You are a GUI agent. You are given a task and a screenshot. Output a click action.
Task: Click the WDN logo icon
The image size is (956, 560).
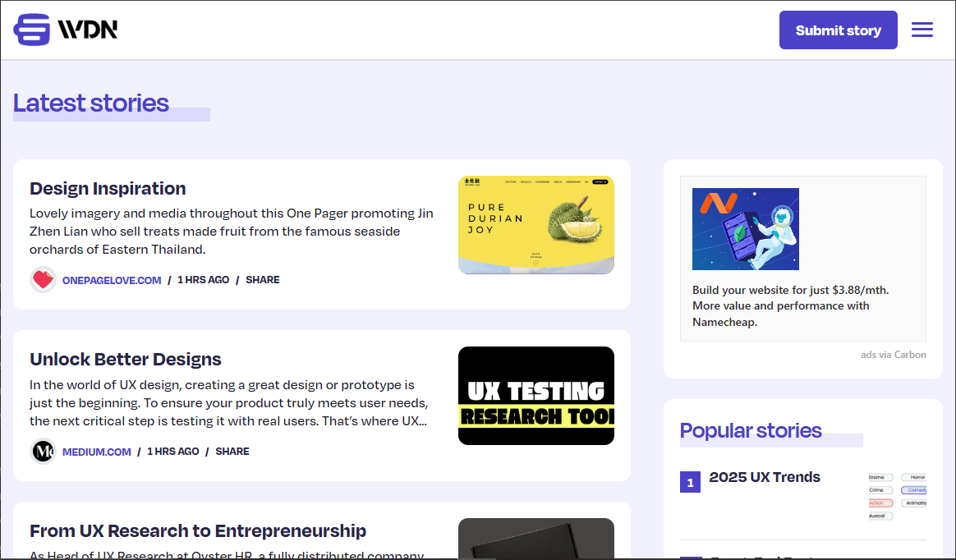[x=65, y=30]
